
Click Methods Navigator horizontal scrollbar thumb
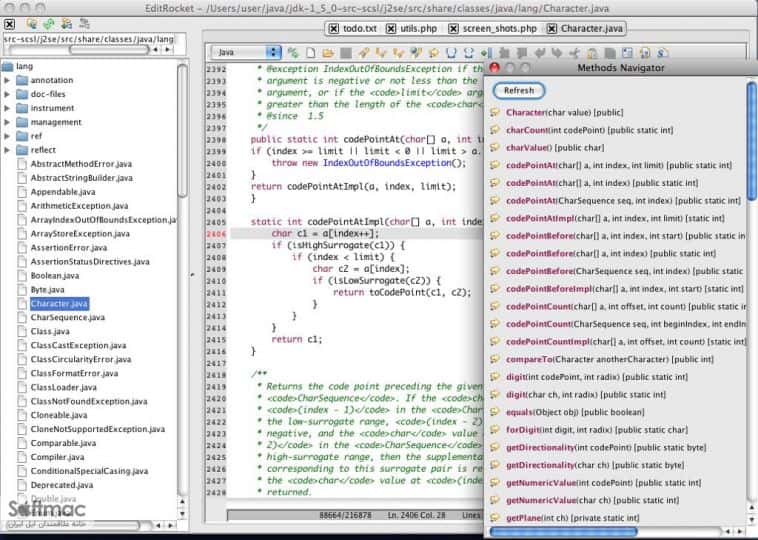tap(563, 531)
